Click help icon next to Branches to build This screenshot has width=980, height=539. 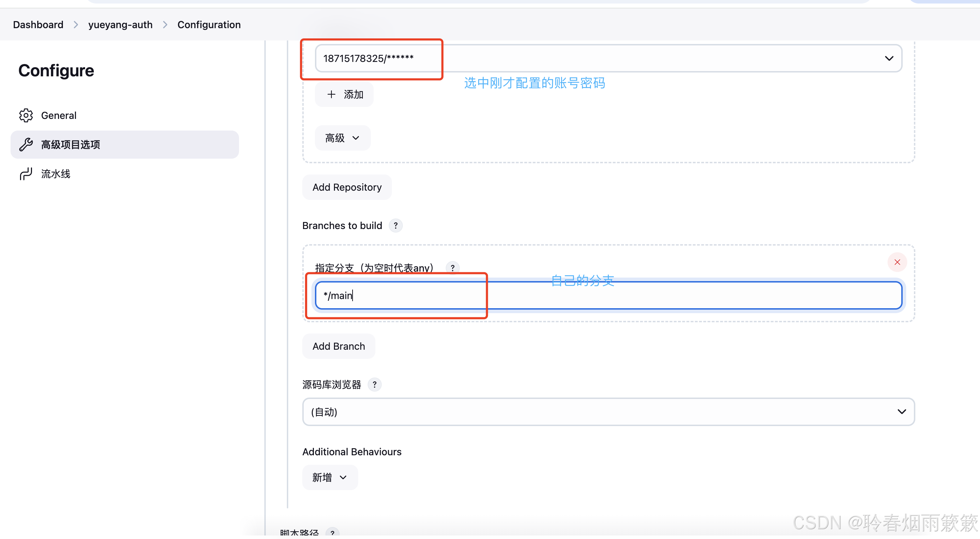(396, 226)
